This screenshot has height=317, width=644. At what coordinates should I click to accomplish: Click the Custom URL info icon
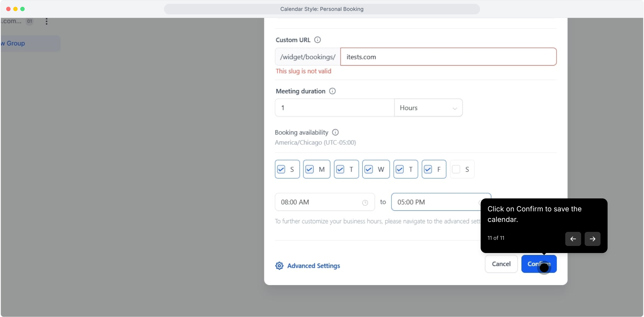click(x=317, y=40)
